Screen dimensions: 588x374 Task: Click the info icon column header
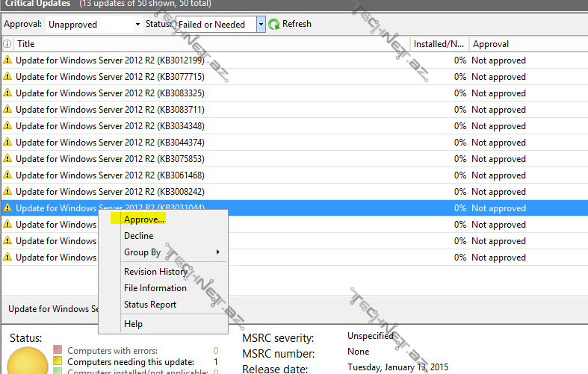pyautogui.click(x=7, y=44)
